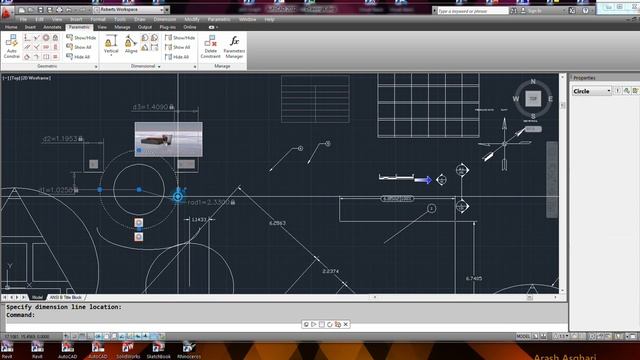Open the Circle object type dropdown

[x=591, y=91]
